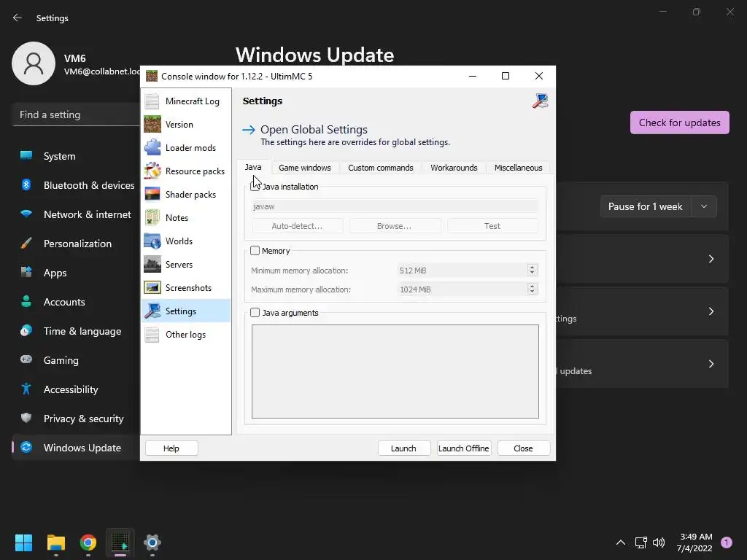Click the Find a setting search box

[x=76, y=114]
